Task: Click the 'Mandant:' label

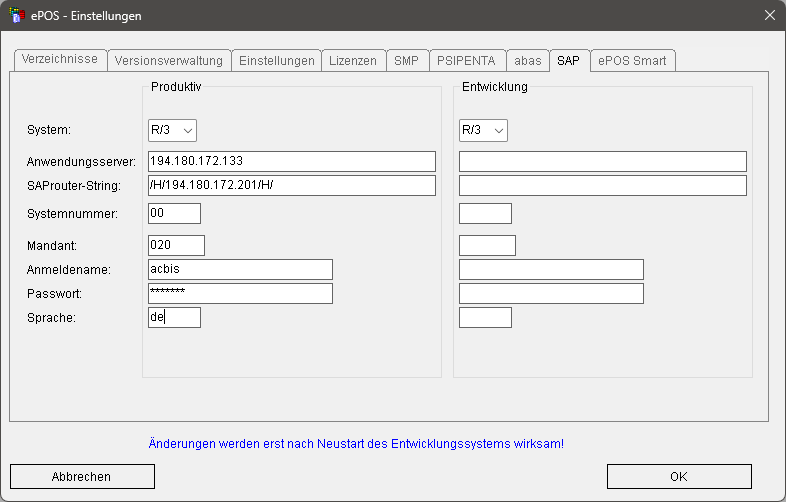Action: [52, 246]
